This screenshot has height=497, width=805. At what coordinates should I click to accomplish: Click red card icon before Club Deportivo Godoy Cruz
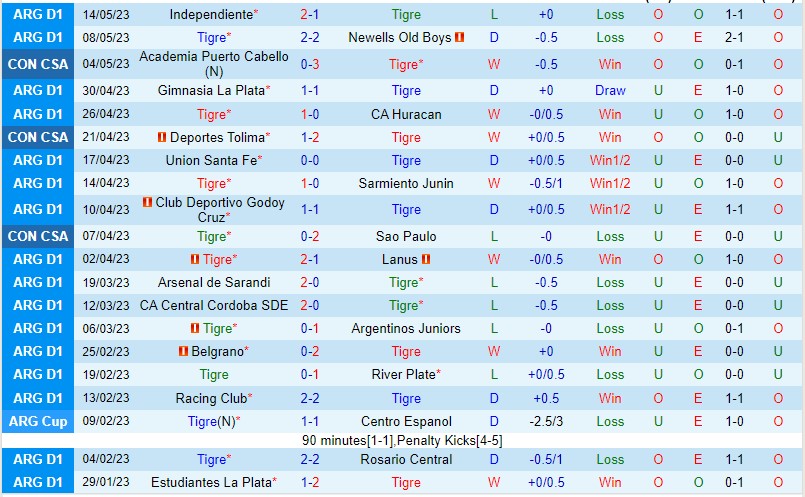(x=148, y=203)
